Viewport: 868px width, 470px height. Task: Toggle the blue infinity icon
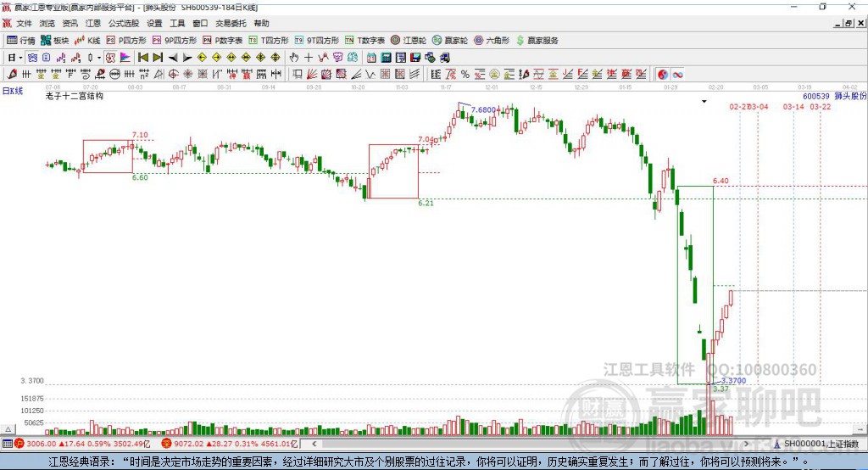pyautogui.click(x=677, y=75)
